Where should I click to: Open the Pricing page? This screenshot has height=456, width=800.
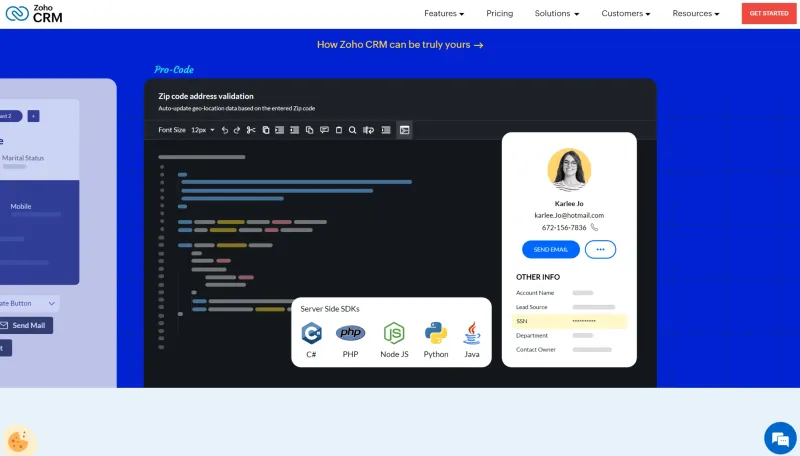tap(499, 14)
